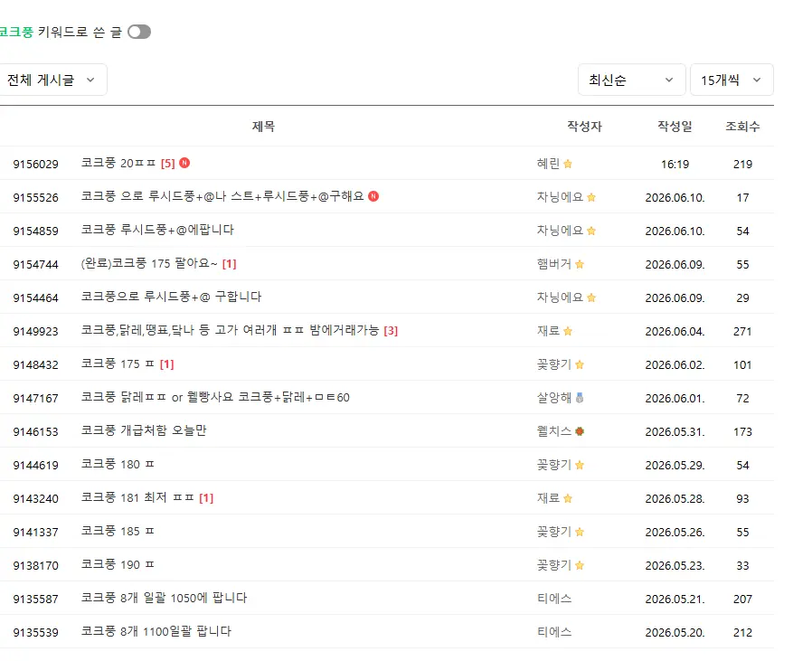Click star icon beside 꽃향기 on post 9138170
Screen dimensions: 812x661
pos(580,565)
